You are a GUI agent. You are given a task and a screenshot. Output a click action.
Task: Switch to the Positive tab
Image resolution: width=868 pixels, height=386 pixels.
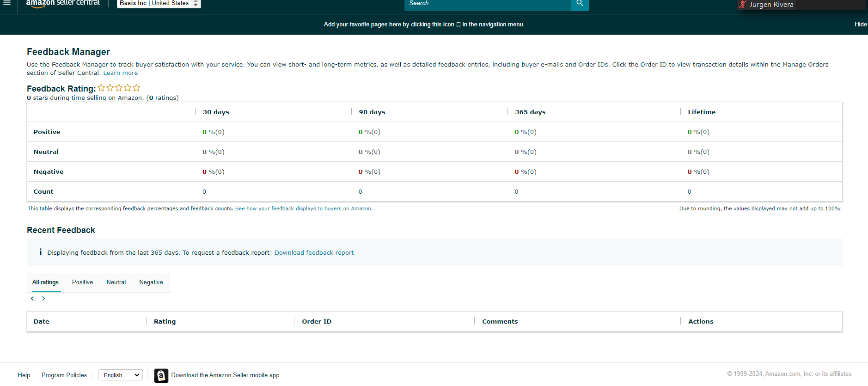point(82,282)
